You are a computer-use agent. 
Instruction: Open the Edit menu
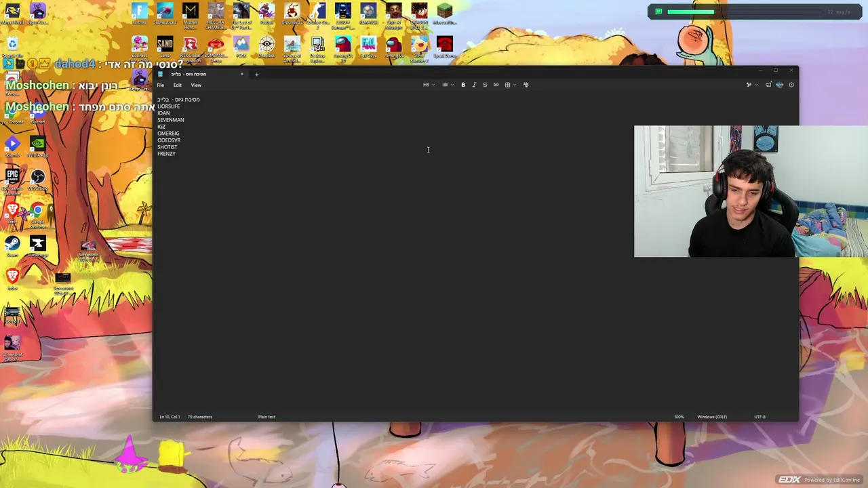177,85
